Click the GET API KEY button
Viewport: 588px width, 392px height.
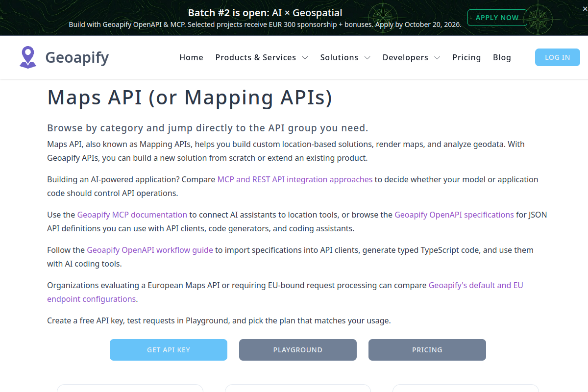pyautogui.click(x=169, y=350)
